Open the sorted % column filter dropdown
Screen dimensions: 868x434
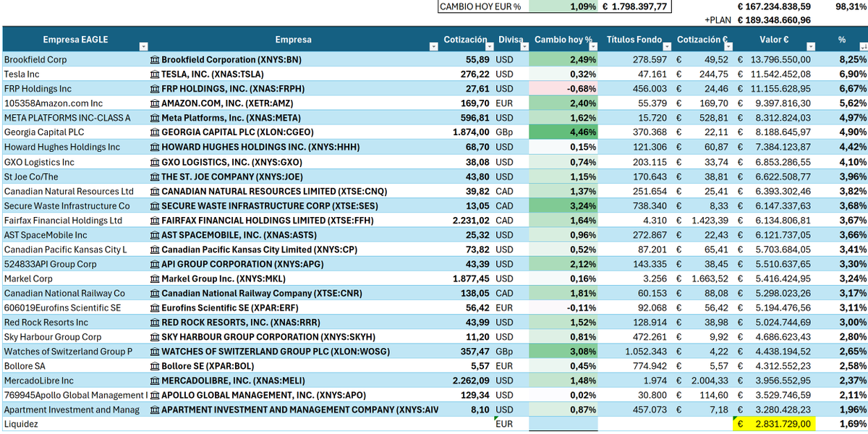pos(862,46)
